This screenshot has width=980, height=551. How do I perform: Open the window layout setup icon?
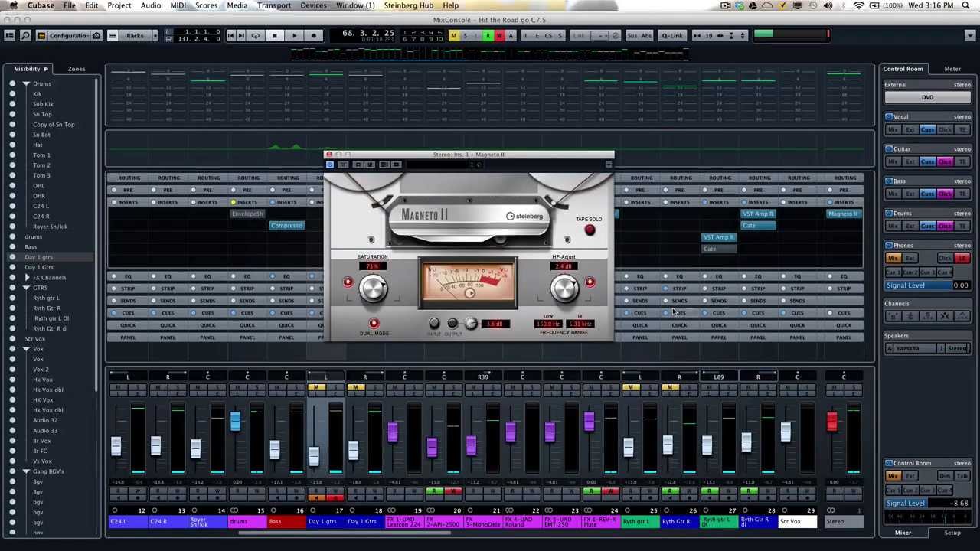[9, 36]
